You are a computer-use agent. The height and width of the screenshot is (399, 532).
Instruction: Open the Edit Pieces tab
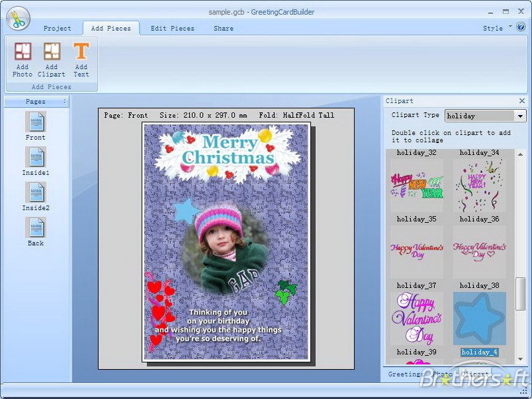[x=172, y=29]
